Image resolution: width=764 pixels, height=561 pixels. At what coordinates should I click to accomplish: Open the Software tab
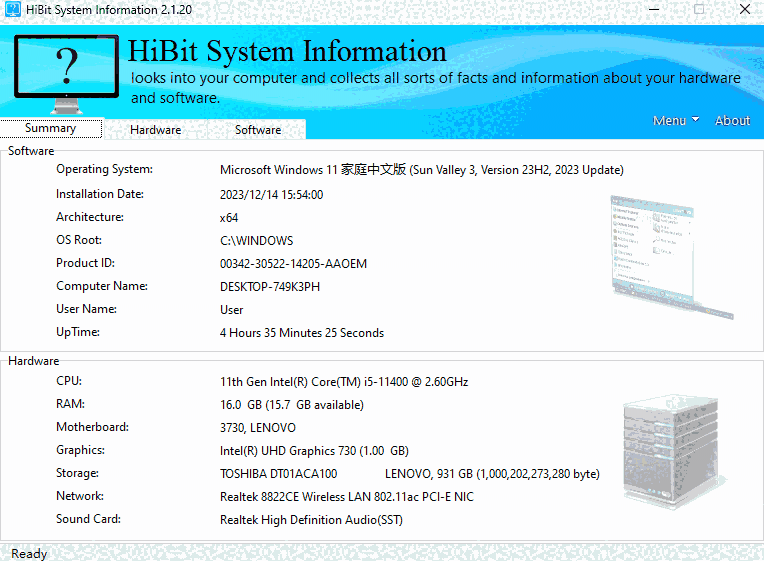258,130
